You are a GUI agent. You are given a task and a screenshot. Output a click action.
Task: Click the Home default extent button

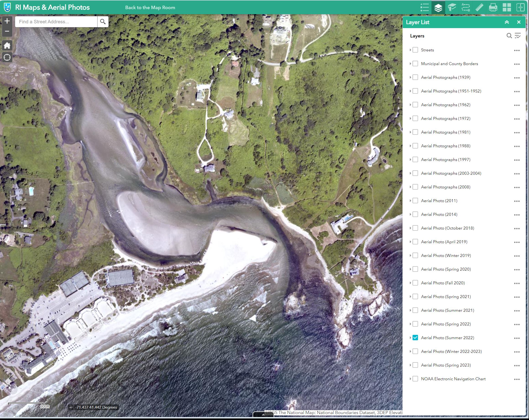pos(7,45)
